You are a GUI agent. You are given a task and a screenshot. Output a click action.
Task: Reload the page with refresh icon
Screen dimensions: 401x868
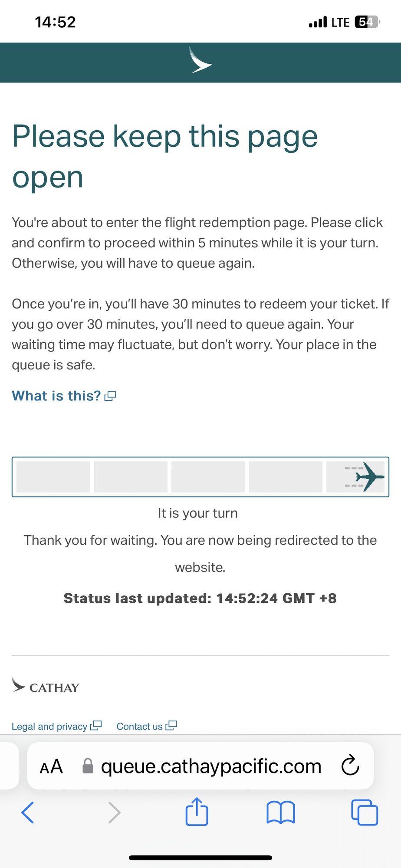350,766
